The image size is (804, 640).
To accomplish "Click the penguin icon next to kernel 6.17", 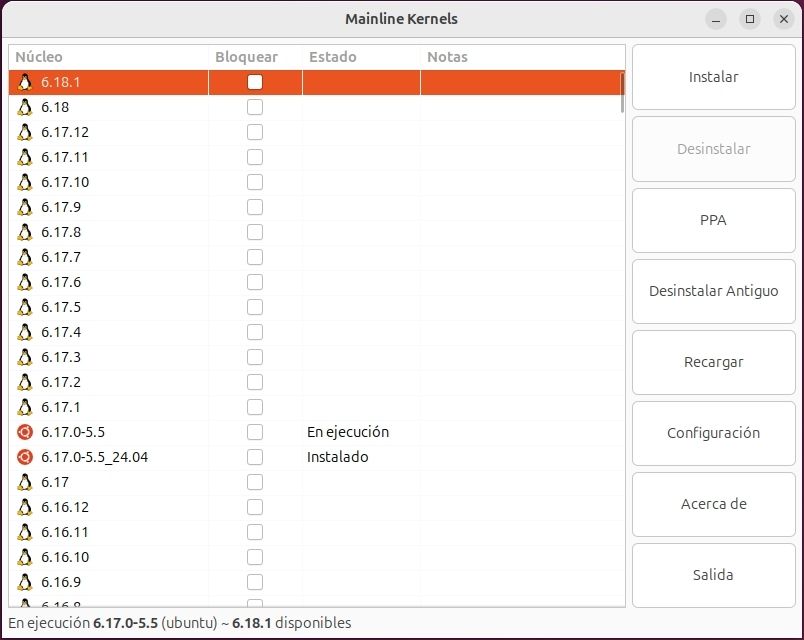I will [24, 482].
